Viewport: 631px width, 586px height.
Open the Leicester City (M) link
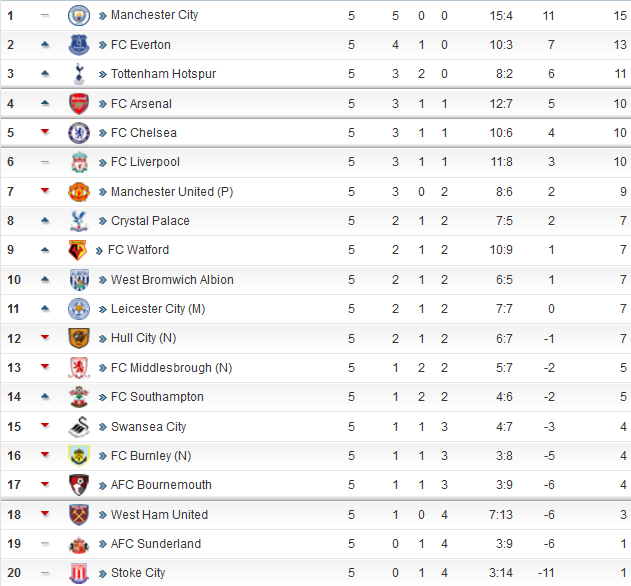pyautogui.click(x=158, y=309)
